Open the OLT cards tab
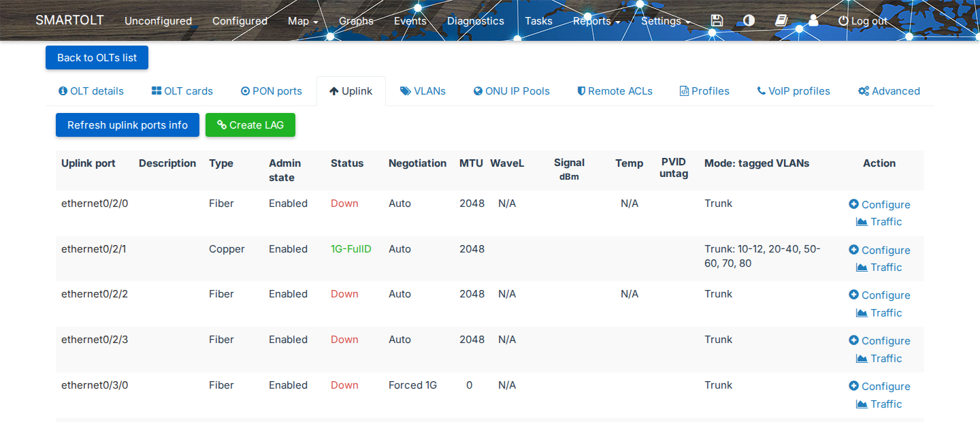This screenshot has width=980, height=422. [x=182, y=91]
